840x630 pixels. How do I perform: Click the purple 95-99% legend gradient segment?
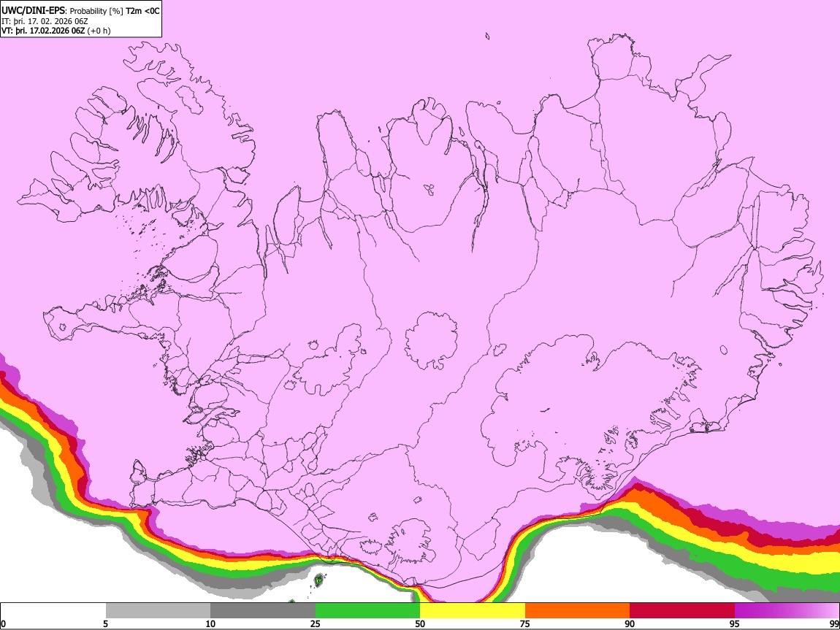coord(787,611)
